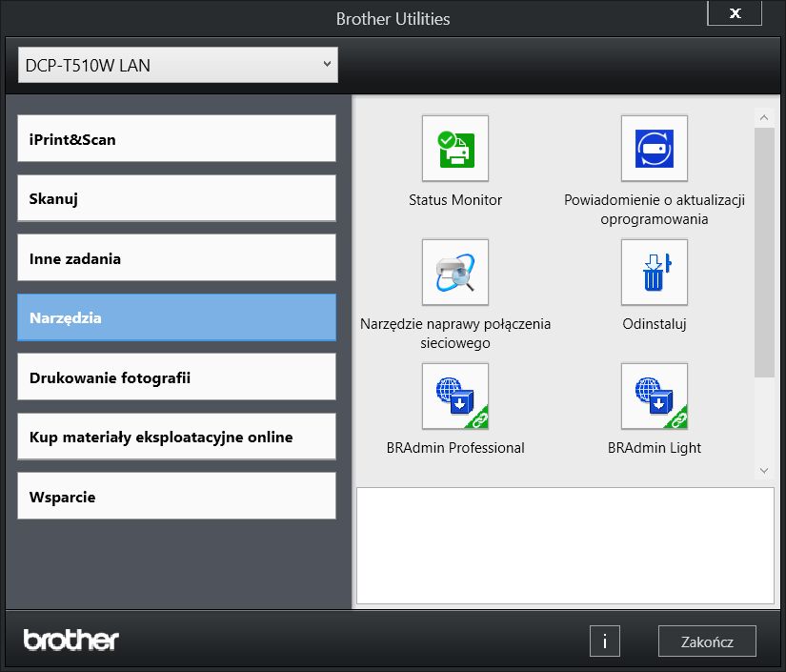
Task: Close the Brother Utilities window
Action: (x=735, y=13)
